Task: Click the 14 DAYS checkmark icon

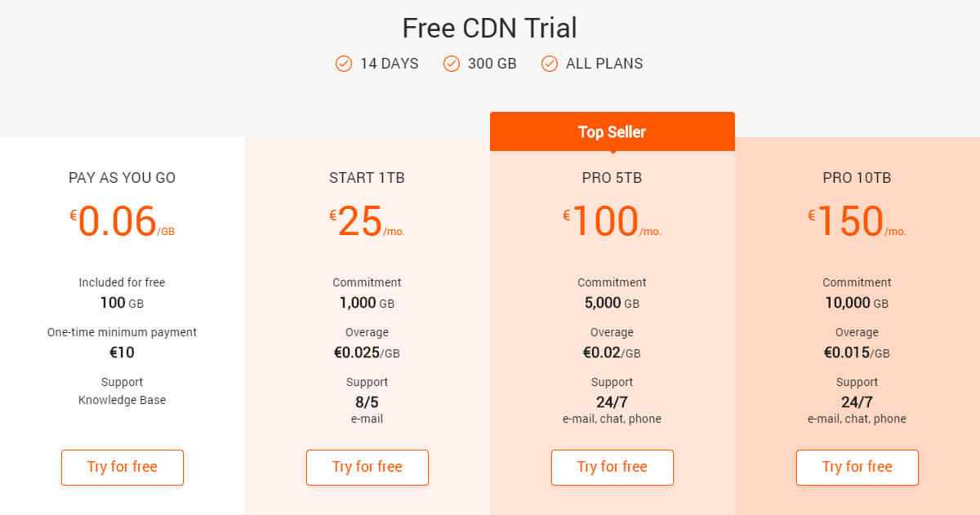Action: click(344, 64)
